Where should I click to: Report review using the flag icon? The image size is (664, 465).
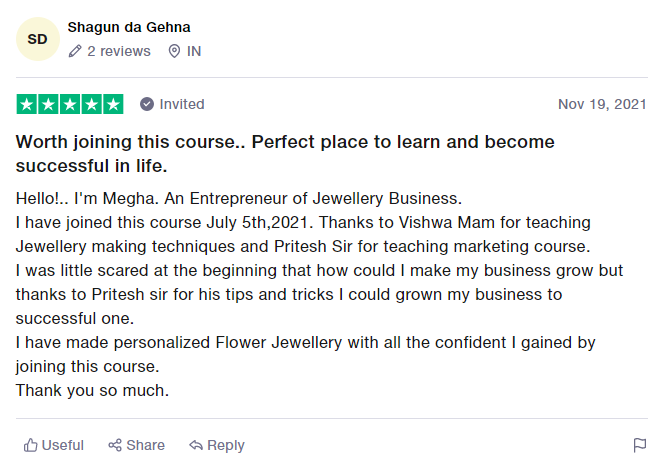tap(640, 445)
